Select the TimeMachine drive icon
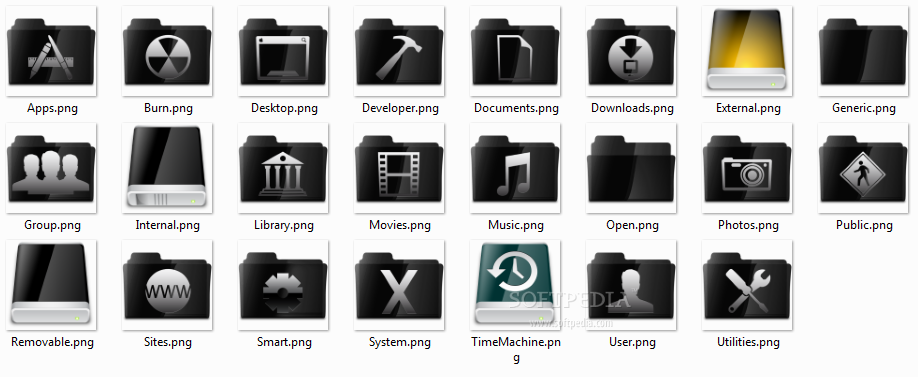 pyautogui.click(x=515, y=285)
